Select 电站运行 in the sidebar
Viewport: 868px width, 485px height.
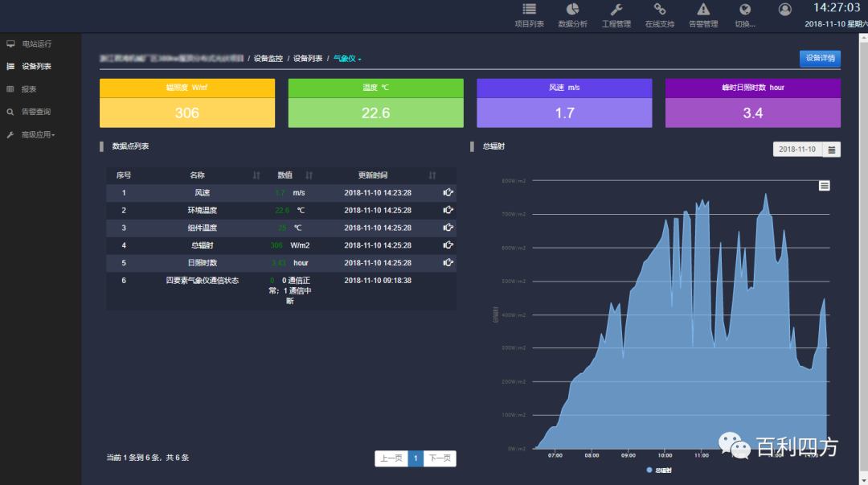(36, 43)
